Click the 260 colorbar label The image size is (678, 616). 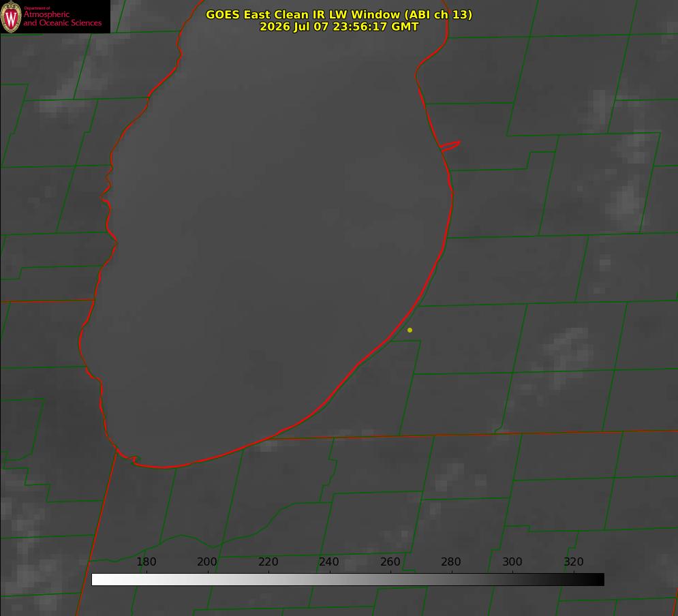pos(390,561)
